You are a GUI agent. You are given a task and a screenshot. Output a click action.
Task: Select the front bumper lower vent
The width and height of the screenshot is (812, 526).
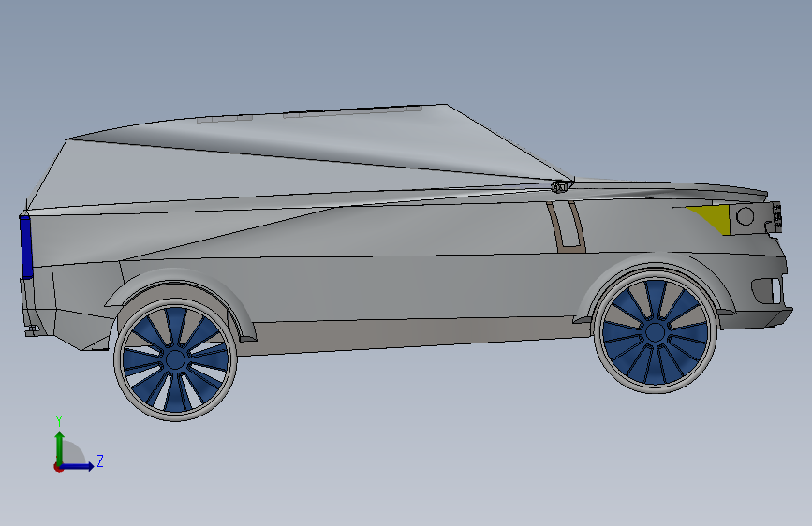[767, 290]
